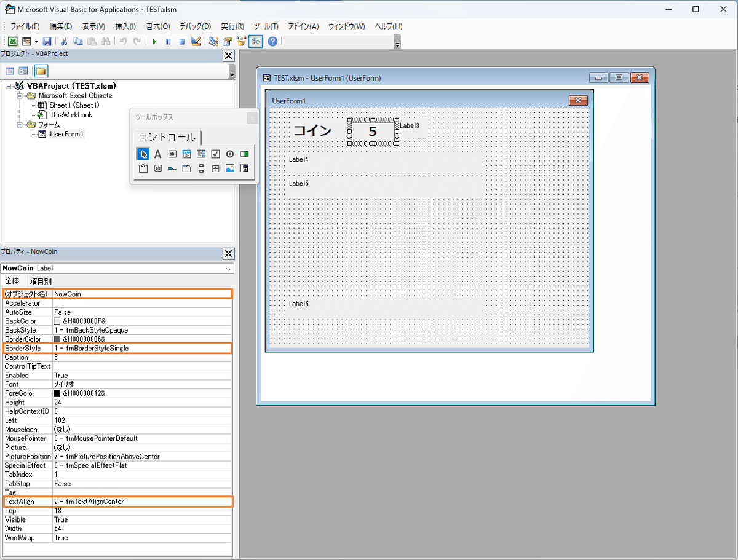
Task: Pick the ComboBox control in Toolbox
Action: coord(186,154)
